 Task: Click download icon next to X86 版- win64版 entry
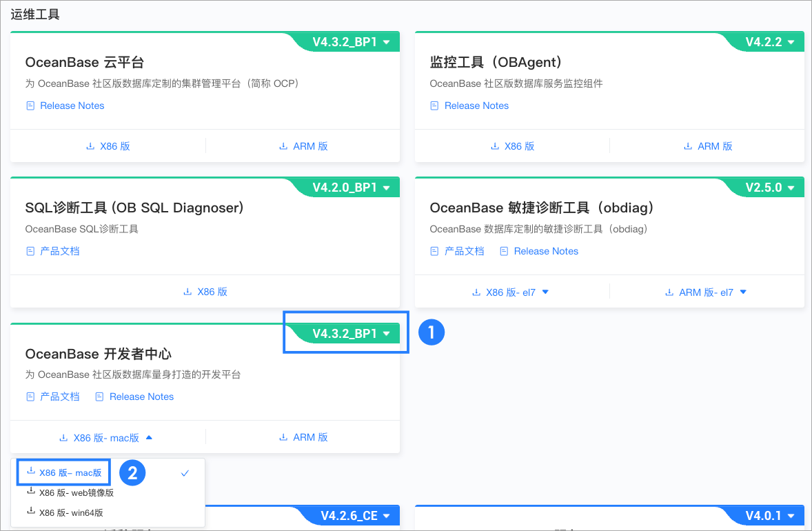[31, 511]
